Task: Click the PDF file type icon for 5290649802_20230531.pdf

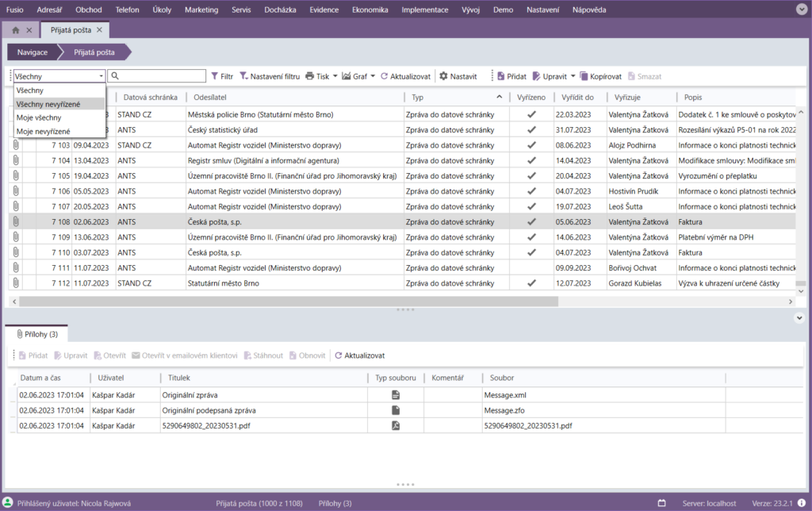Action: (x=395, y=425)
